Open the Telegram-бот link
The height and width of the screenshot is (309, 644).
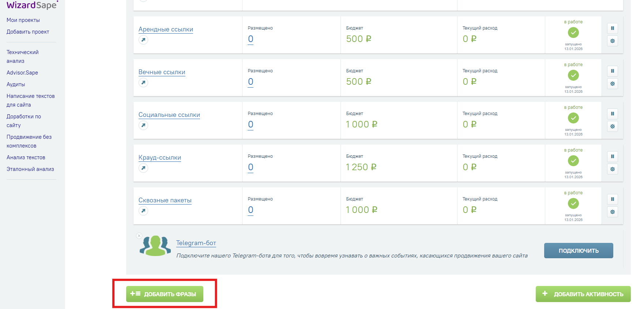pyautogui.click(x=196, y=243)
